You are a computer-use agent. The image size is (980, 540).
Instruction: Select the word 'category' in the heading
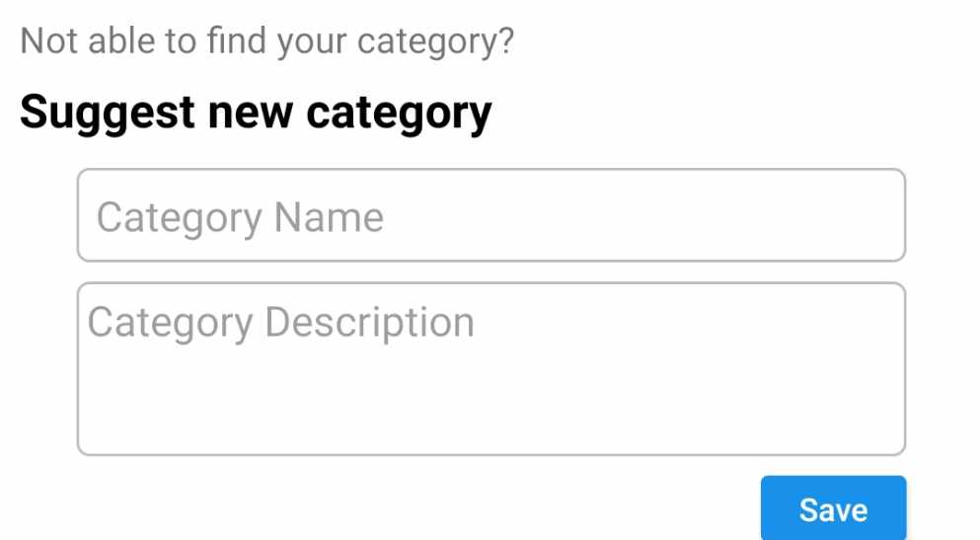(x=399, y=114)
